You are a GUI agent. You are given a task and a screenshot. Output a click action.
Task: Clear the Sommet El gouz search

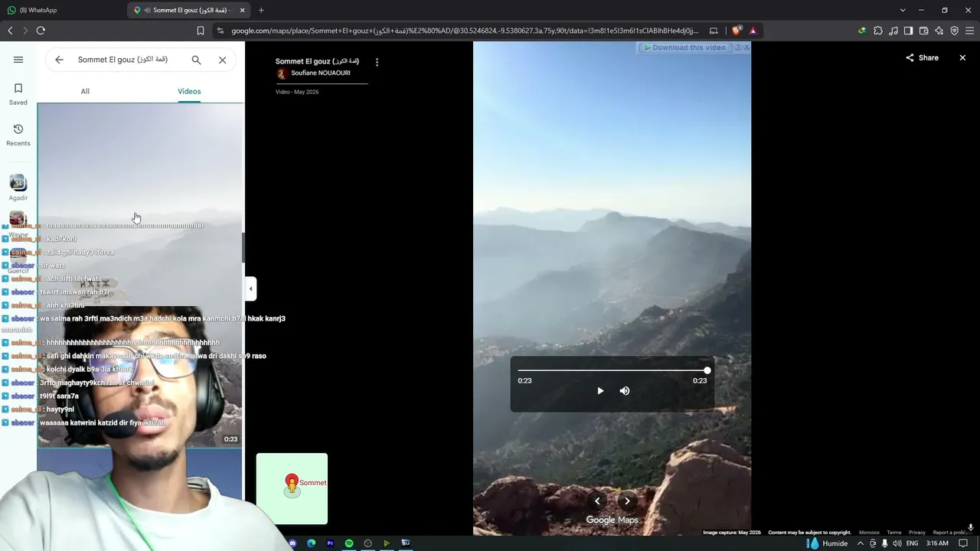tap(222, 60)
